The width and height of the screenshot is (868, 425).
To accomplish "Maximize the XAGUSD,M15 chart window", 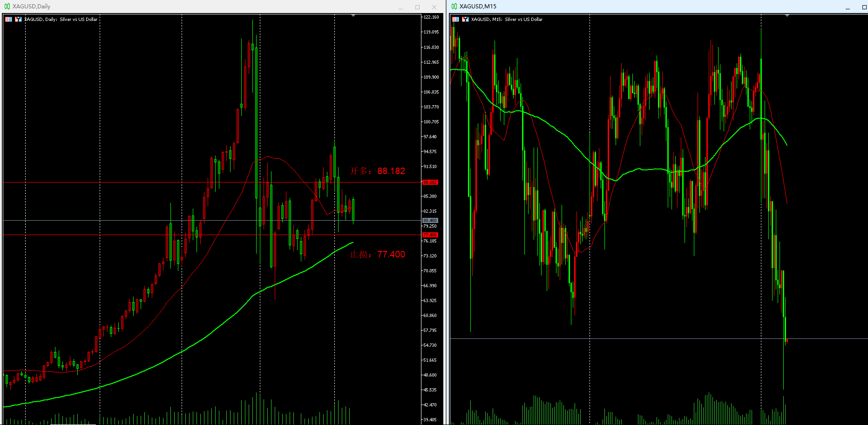I will pyautogui.click(x=864, y=7).
